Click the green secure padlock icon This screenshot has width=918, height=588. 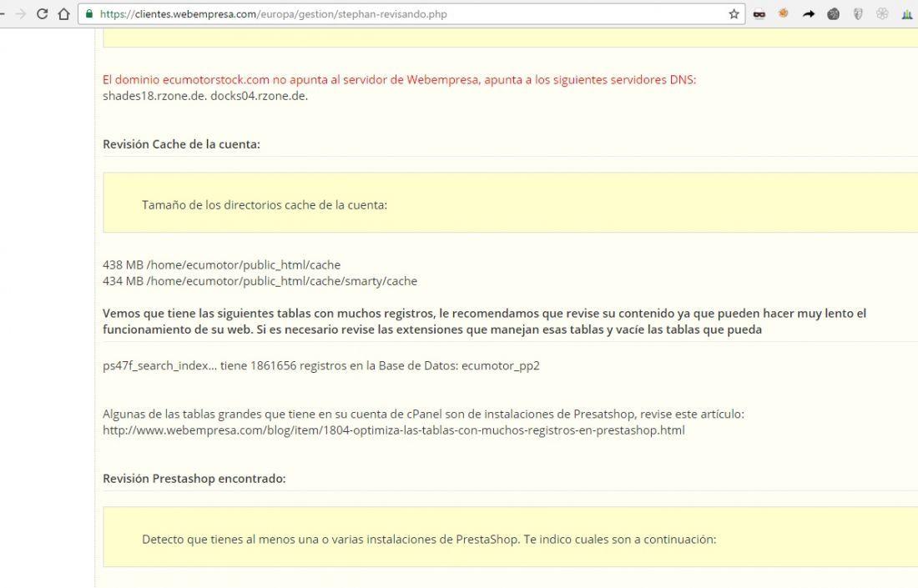pyautogui.click(x=89, y=14)
